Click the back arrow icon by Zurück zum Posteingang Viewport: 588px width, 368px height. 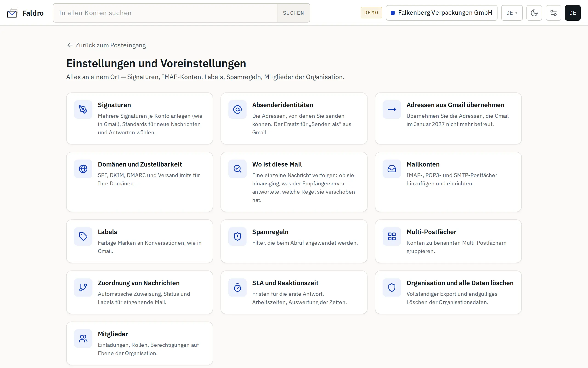click(x=70, y=45)
